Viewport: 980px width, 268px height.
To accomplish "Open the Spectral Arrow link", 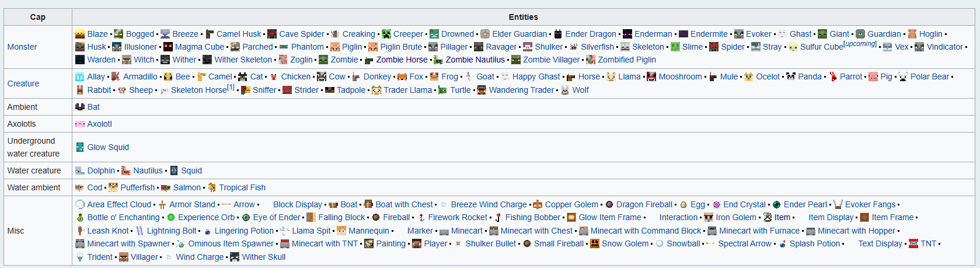I will pyautogui.click(x=745, y=243).
